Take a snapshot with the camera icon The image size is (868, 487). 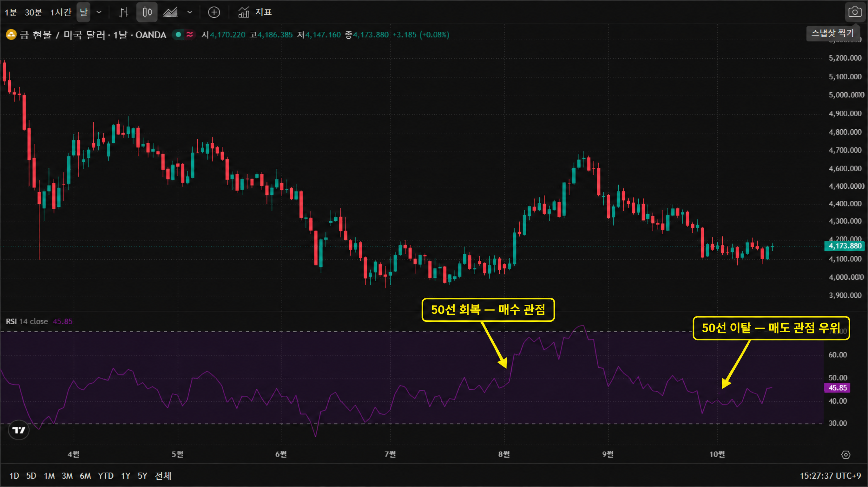click(855, 12)
